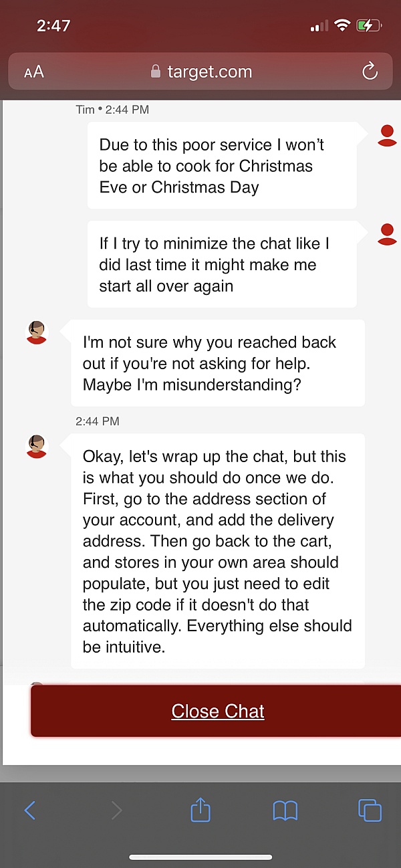Viewport: 401px width, 868px height.
Task: Open the Share sheet icon
Action: tap(200, 810)
